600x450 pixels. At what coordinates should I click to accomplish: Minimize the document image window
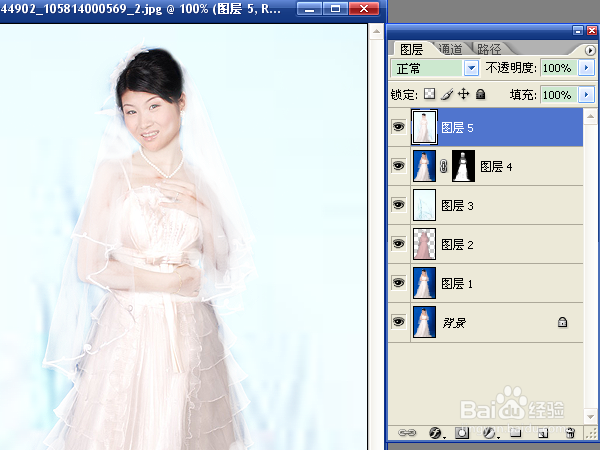[x=309, y=9]
